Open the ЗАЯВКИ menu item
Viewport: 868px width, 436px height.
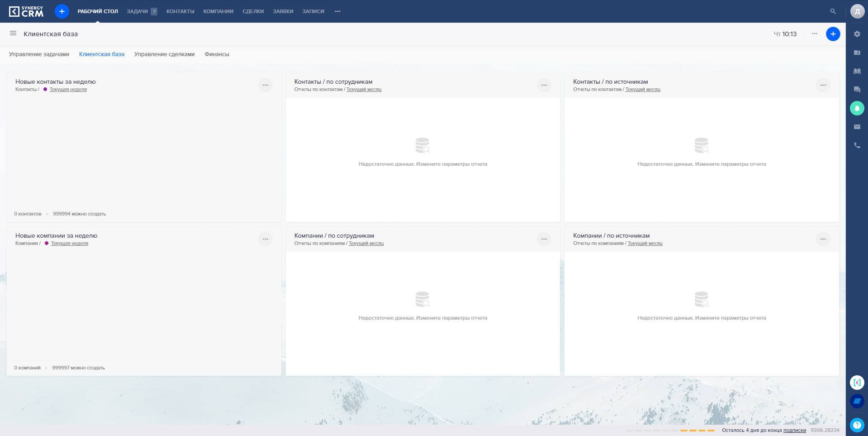283,11
